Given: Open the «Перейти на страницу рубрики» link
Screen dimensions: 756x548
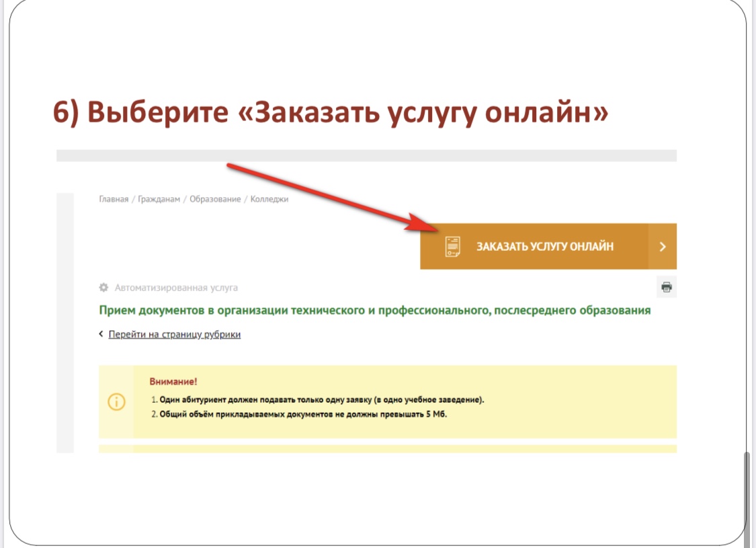Looking at the screenshot, I should coord(175,334).
